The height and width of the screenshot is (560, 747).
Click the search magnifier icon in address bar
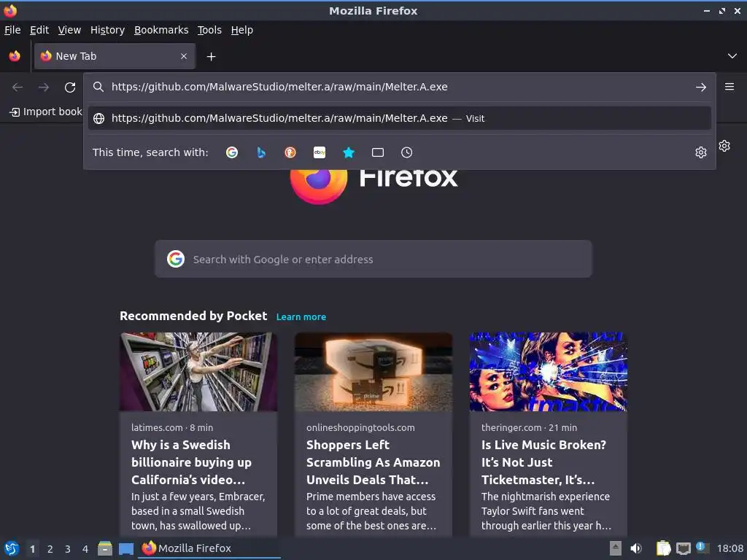pyautogui.click(x=98, y=87)
